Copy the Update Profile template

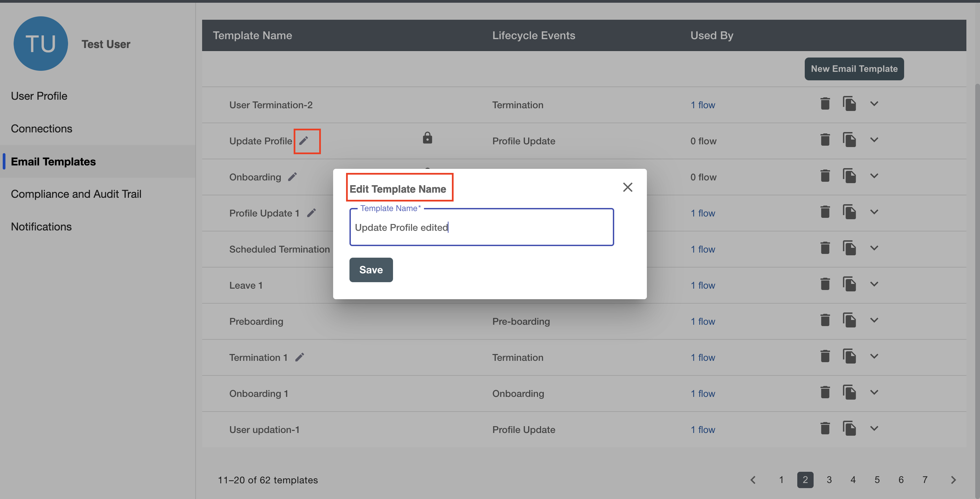coord(849,140)
